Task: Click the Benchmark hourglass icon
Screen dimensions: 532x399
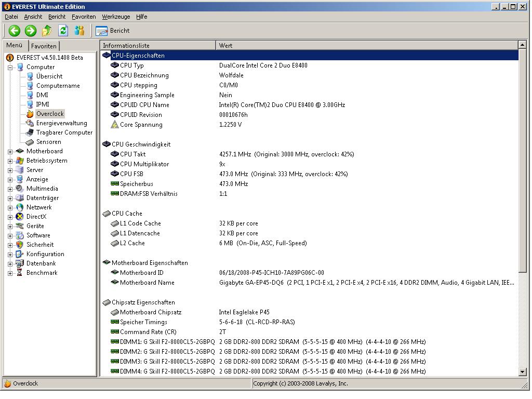Action: tap(20, 273)
